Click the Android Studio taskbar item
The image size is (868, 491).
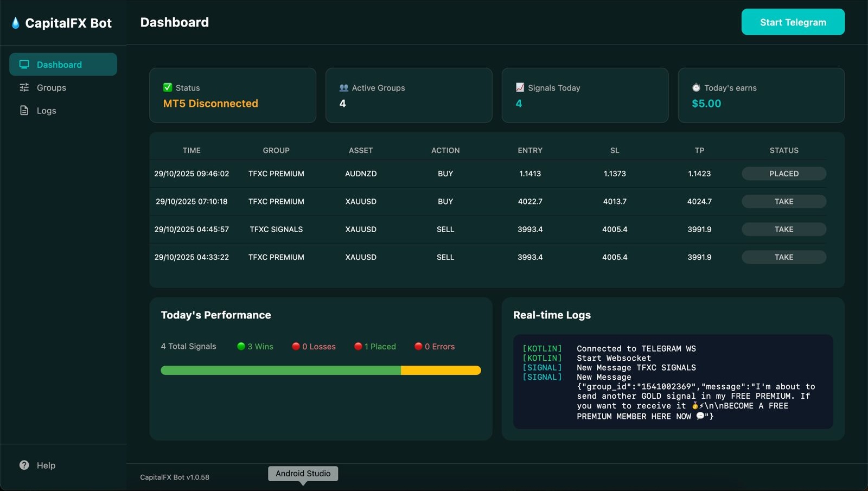coord(303,473)
